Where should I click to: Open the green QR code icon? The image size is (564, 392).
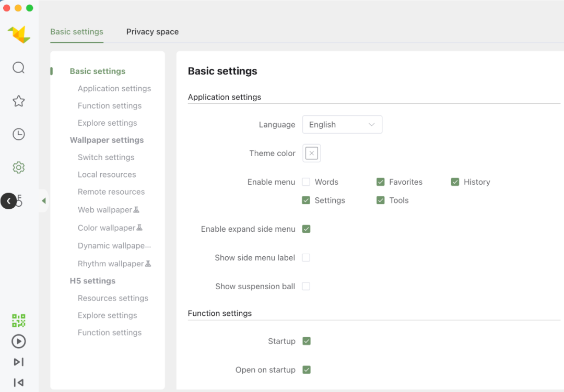pos(19,320)
